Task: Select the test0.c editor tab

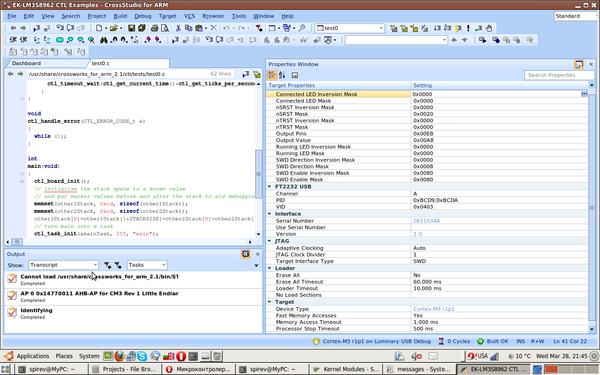Action: (101, 63)
